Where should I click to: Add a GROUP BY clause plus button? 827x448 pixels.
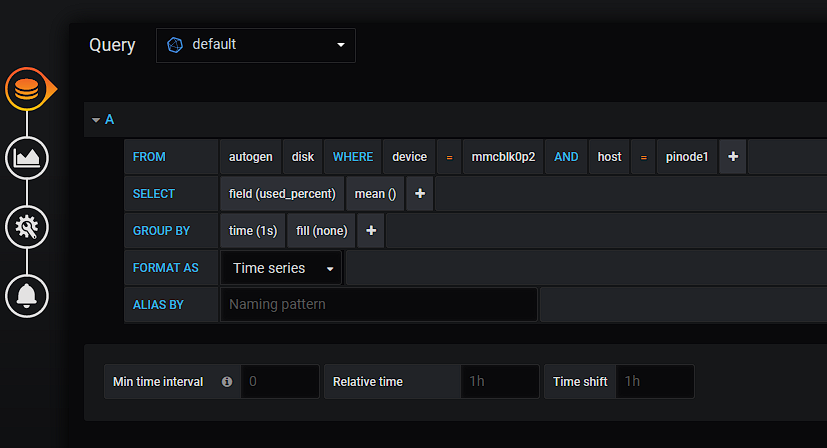coord(371,231)
